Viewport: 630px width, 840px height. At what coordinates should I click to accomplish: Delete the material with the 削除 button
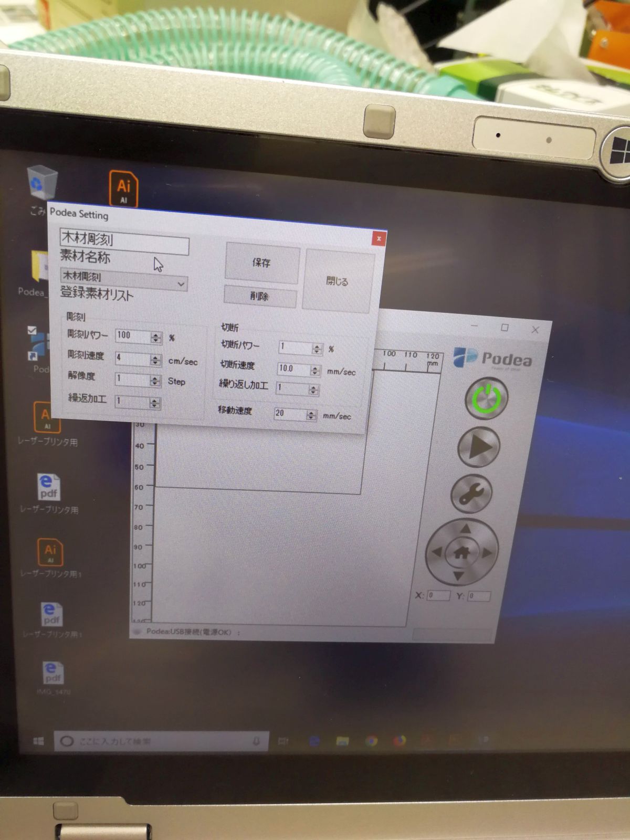[260, 297]
